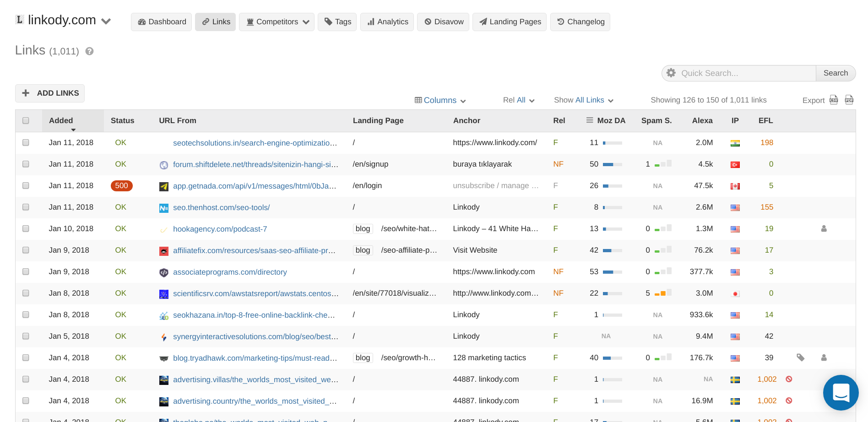Click favicon of associateprograms.com row
This screenshot has width=868, height=422.
(x=164, y=273)
